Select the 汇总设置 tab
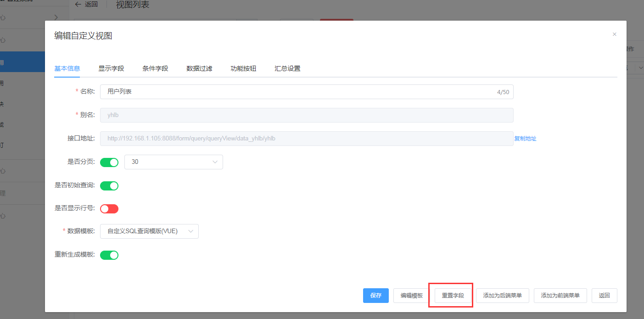This screenshot has height=319, width=644. click(287, 68)
